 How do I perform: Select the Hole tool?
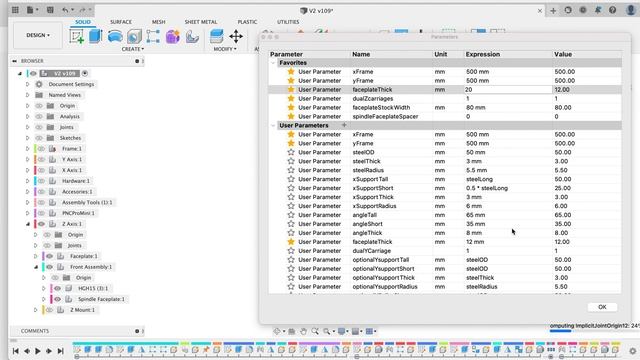pyautogui.click(x=134, y=37)
